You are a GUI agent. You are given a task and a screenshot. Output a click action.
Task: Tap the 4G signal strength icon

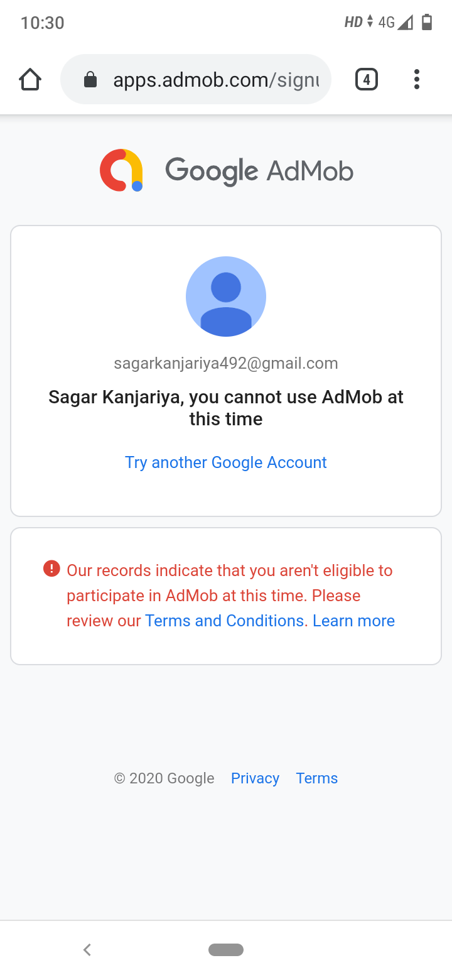point(395,23)
